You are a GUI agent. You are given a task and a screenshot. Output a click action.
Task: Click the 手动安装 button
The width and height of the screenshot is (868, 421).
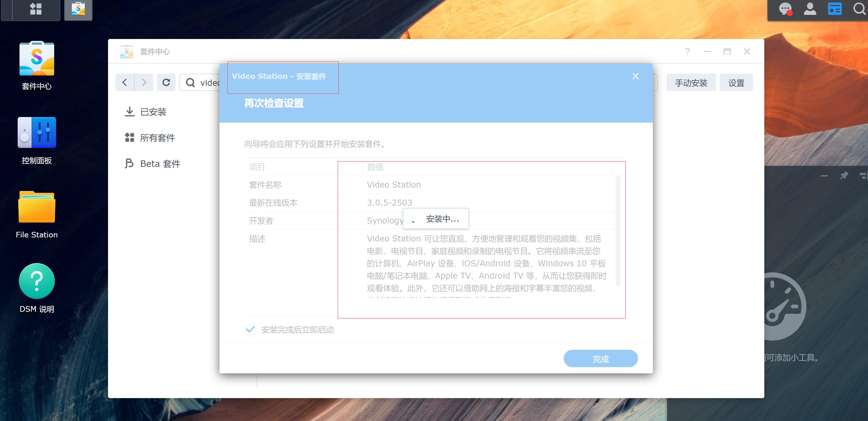coord(691,82)
